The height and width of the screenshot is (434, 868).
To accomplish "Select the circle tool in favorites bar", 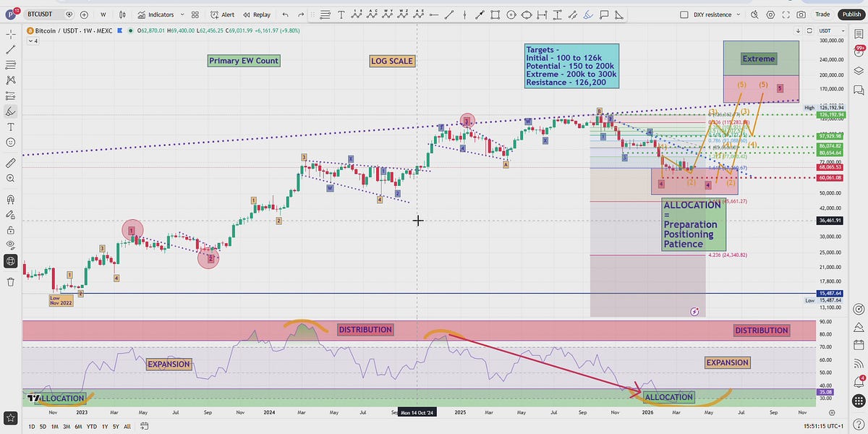I will [x=511, y=14].
